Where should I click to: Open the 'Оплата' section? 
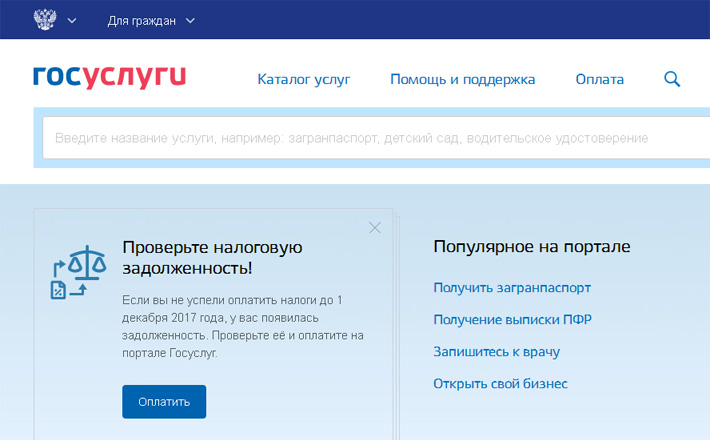point(599,79)
